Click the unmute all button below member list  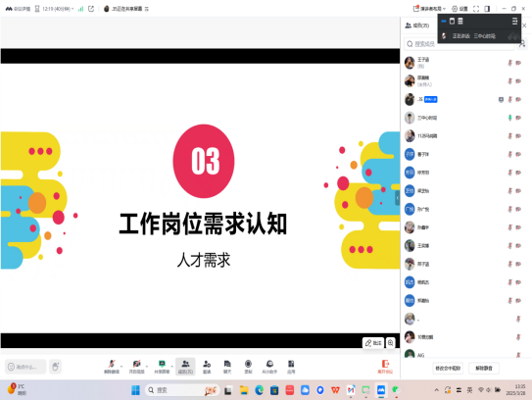click(484, 368)
